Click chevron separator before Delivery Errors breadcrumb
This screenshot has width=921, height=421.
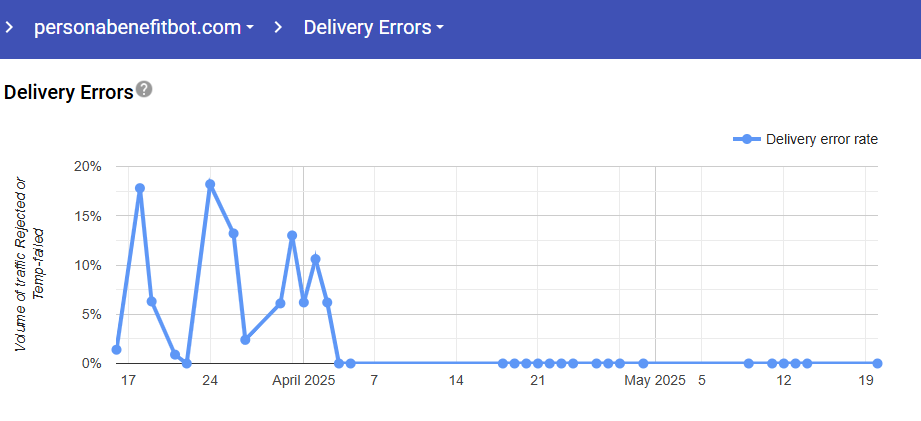pos(279,28)
